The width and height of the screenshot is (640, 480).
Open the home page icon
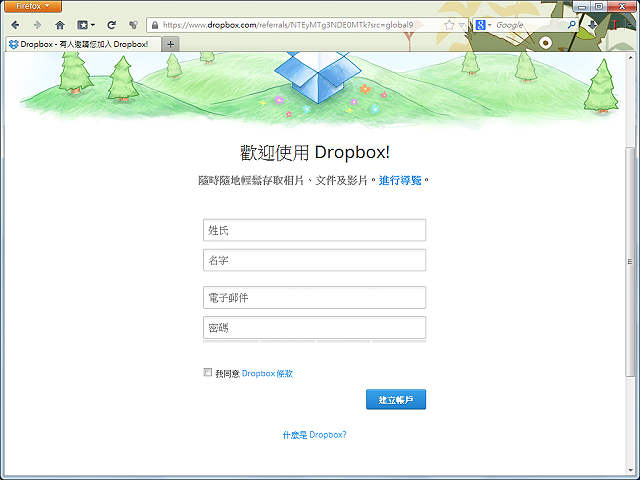60,25
